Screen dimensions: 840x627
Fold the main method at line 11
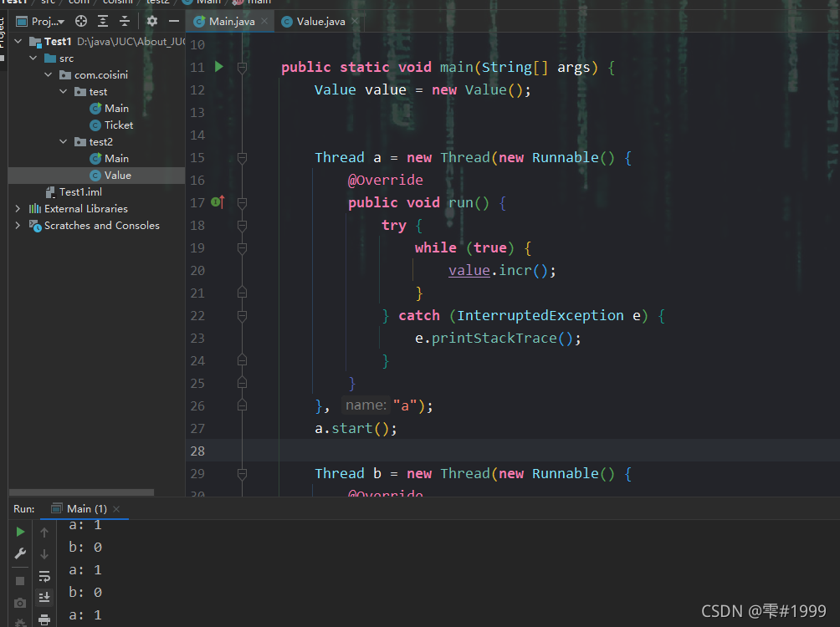242,68
